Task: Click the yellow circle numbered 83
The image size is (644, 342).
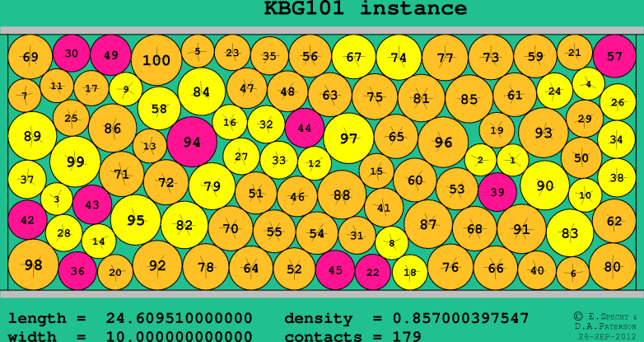Action: point(570,233)
